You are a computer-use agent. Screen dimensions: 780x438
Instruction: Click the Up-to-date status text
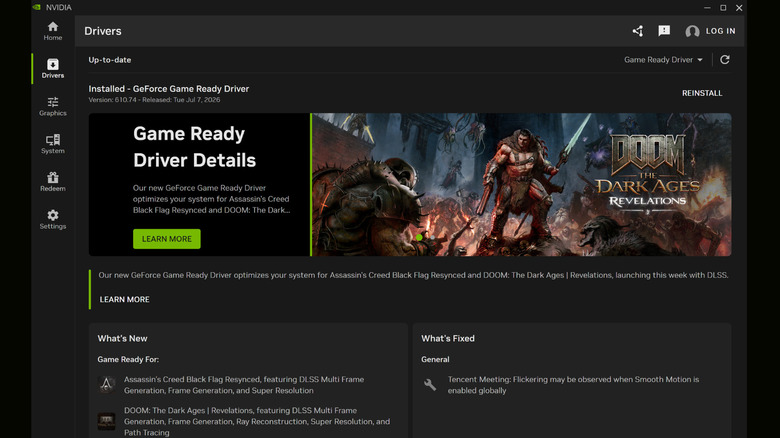pos(110,60)
